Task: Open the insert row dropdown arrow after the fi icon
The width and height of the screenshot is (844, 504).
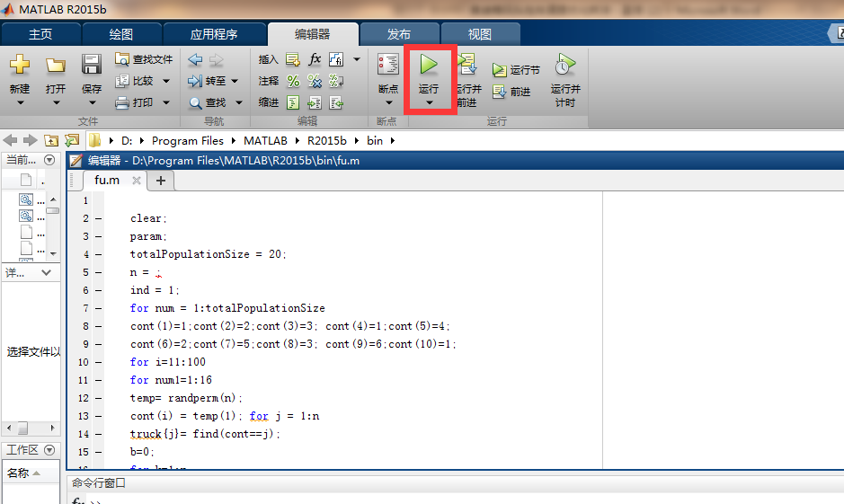Action: (x=357, y=59)
